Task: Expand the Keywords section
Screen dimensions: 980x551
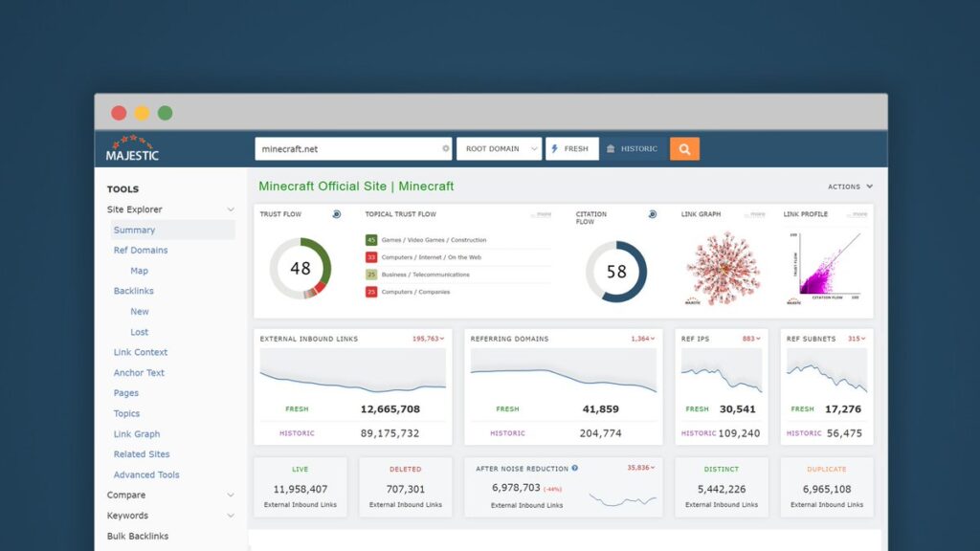Action: click(231, 516)
